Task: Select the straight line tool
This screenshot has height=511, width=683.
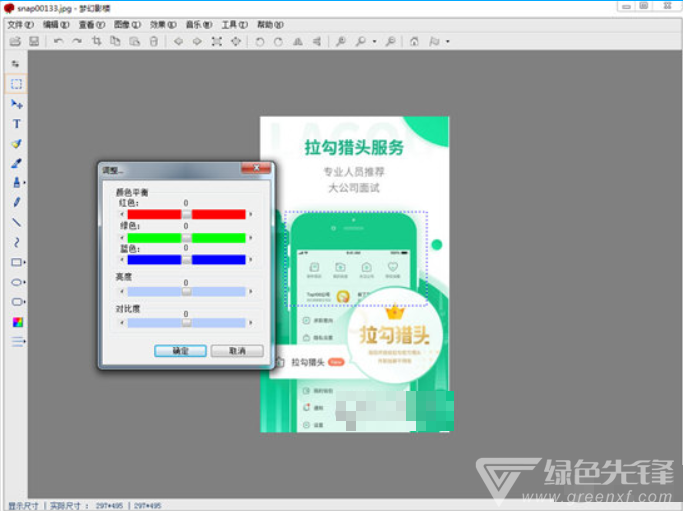Action: tap(17, 222)
